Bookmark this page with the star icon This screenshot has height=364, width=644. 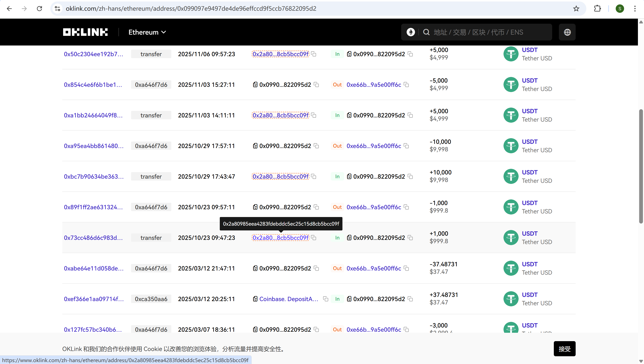coord(576,9)
